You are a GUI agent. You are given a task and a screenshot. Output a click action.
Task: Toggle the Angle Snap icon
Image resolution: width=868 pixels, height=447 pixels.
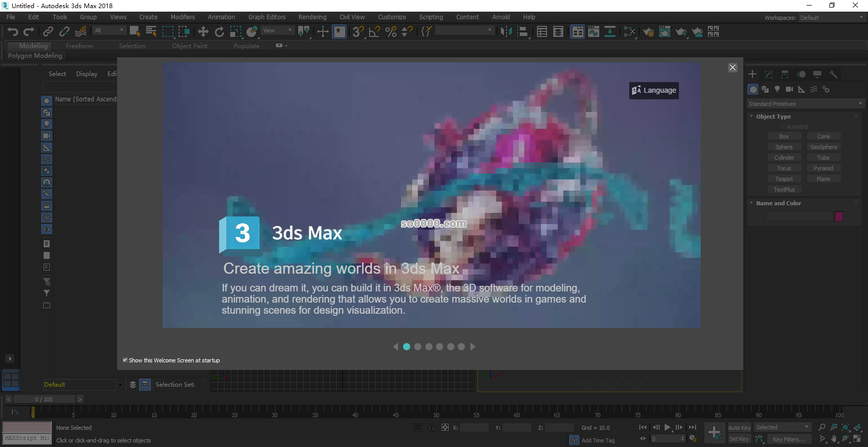(x=375, y=32)
